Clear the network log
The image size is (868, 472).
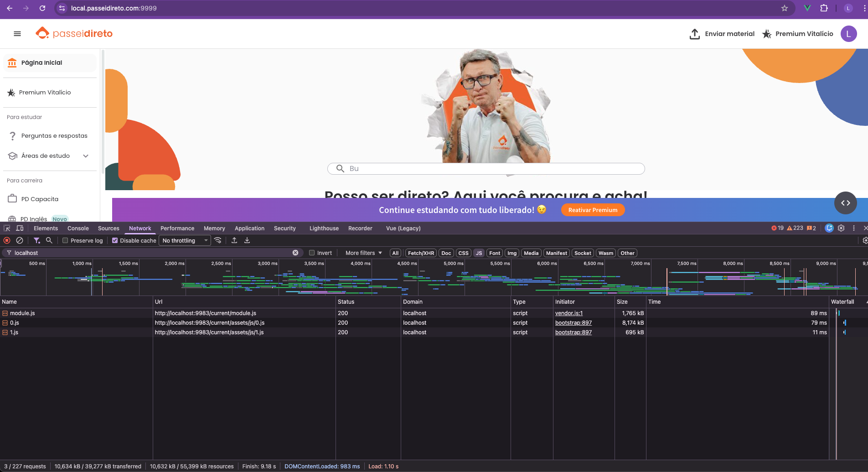tap(20, 240)
